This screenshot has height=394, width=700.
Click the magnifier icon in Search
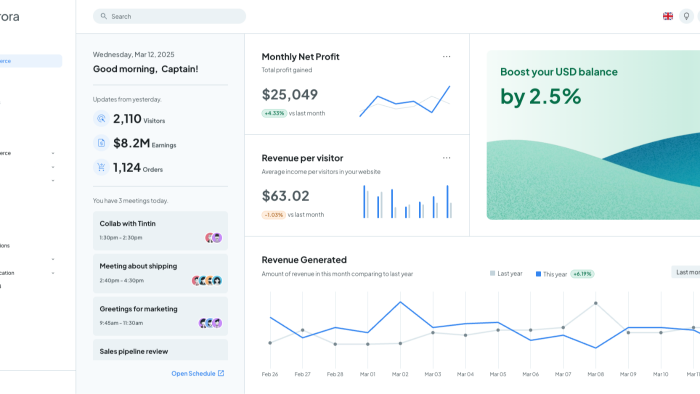(104, 16)
